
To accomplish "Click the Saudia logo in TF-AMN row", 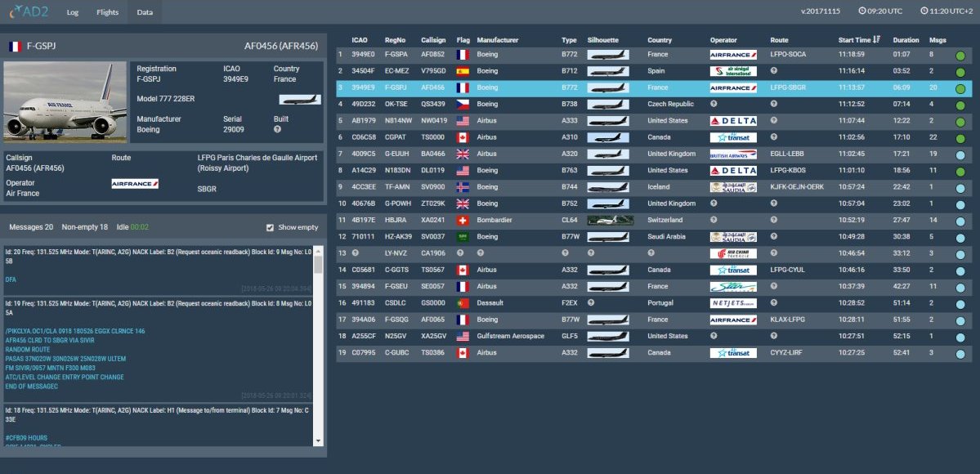I will point(733,187).
